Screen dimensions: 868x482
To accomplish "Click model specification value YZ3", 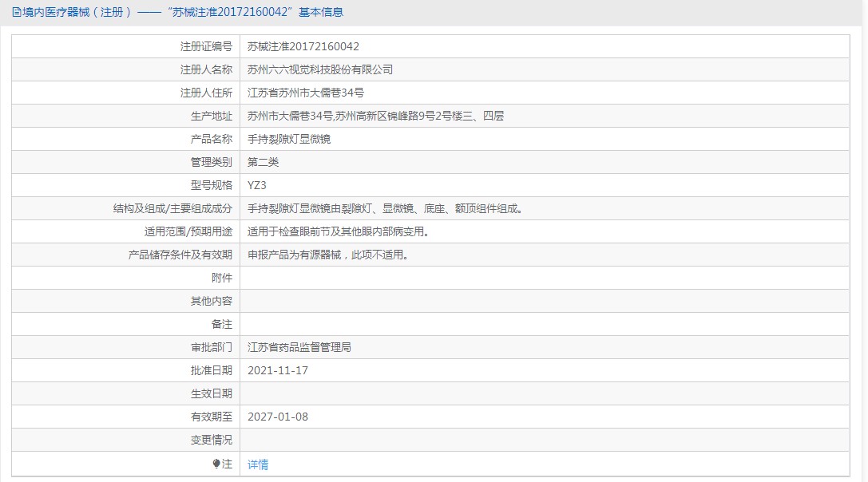I will tap(257, 185).
